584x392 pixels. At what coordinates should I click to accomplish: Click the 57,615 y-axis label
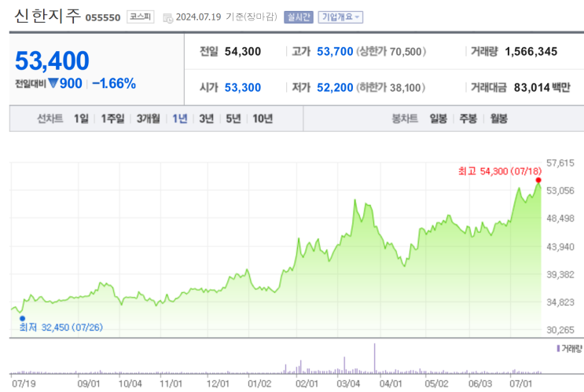pos(560,163)
